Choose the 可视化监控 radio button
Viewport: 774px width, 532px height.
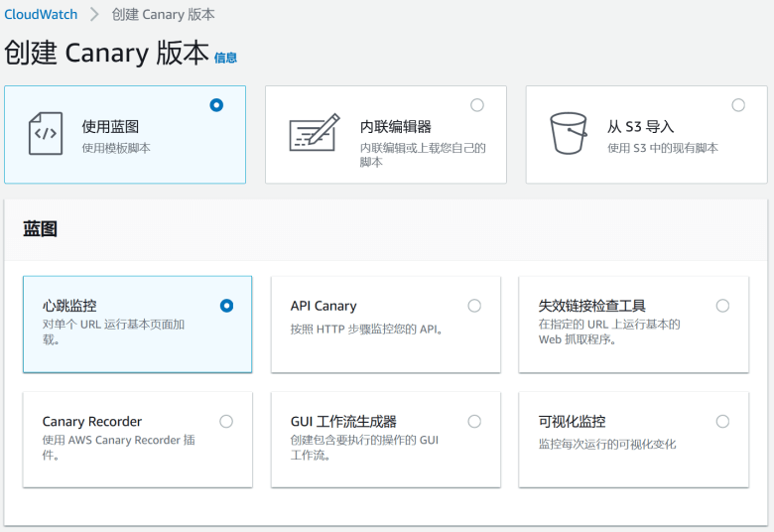[x=722, y=421]
